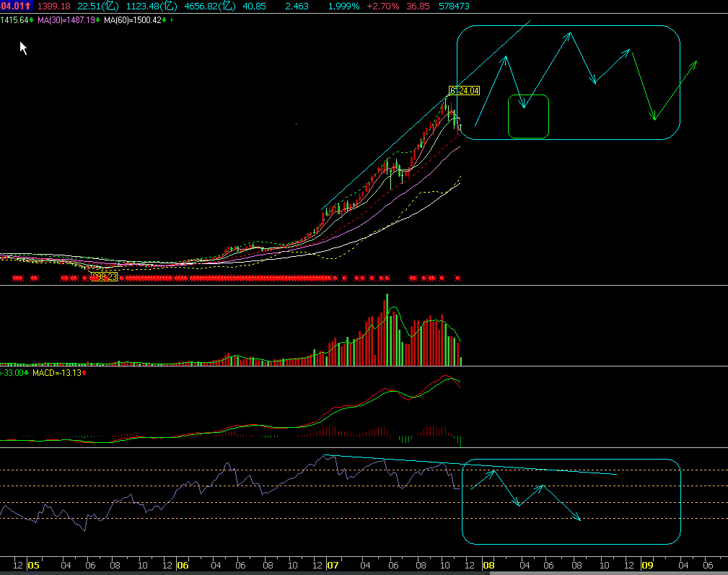Click the yellow 09 year marker on time axis
The width and height of the screenshot is (728, 575).
coord(647,565)
